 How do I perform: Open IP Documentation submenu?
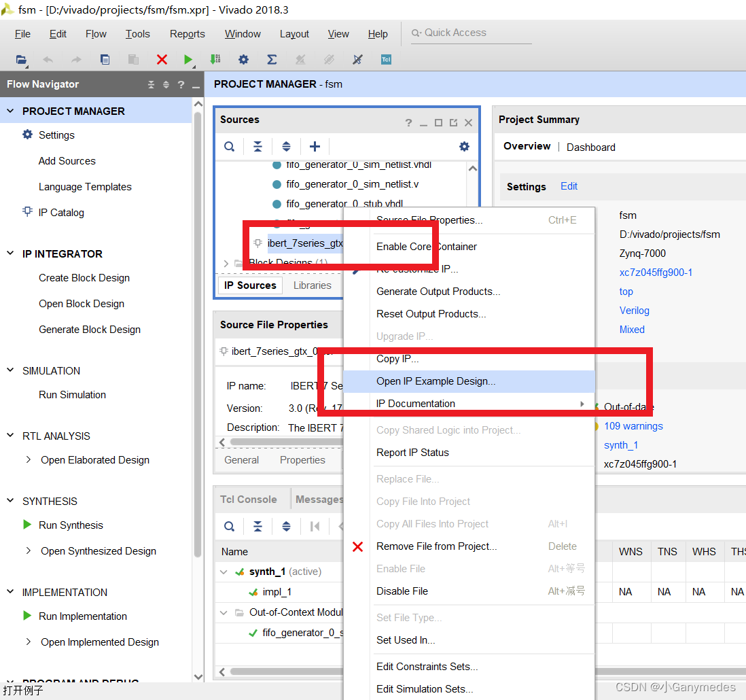click(469, 404)
